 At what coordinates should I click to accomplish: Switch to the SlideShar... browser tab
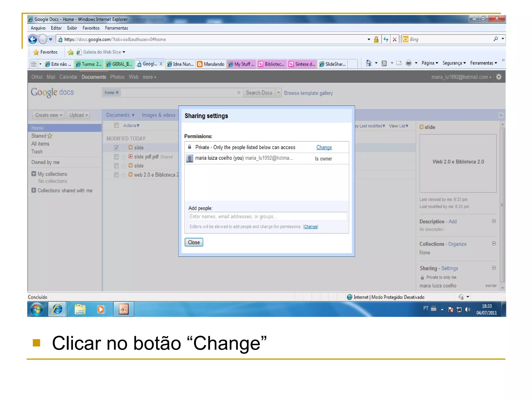click(x=333, y=64)
